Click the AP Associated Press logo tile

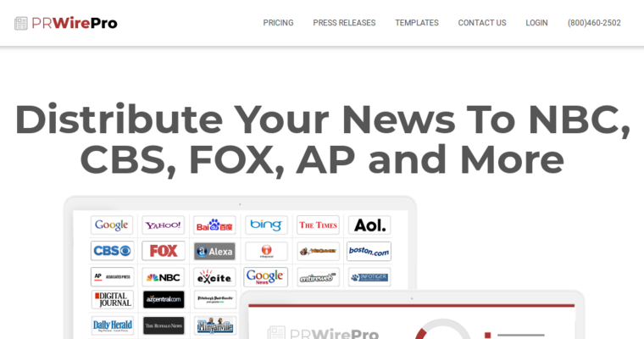(112, 277)
